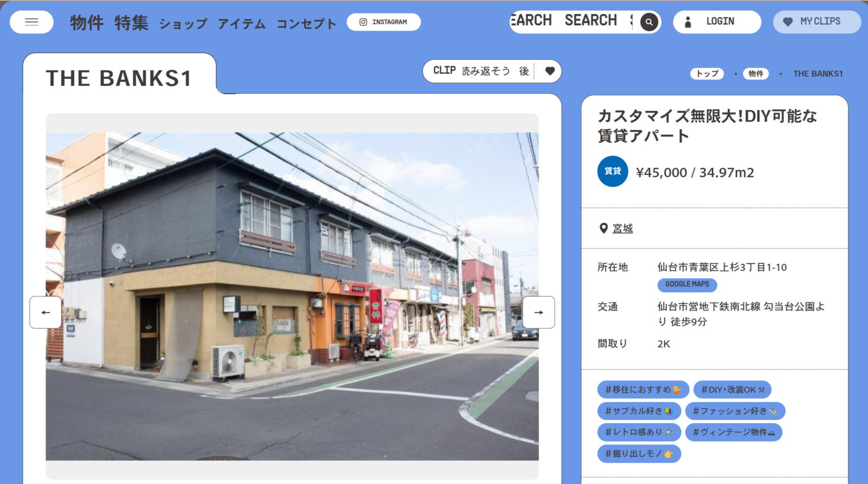Advance to next photo with right arrow
This screenshot has width=868, height=484.
pos(538,312)
